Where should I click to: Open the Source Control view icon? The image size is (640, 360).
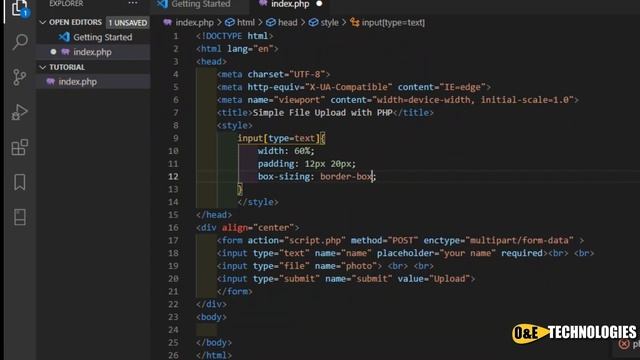click(x=19, y=77)
